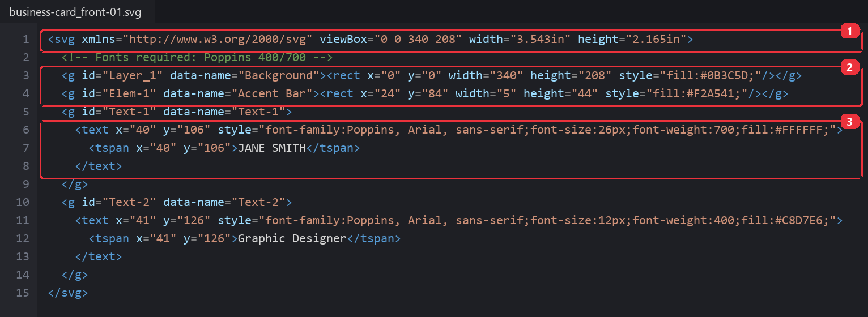Image resolution: width=868 pixels, height=317 pixels.
Task: Click line number 5 in the gutter
Action: click(26, 112)
